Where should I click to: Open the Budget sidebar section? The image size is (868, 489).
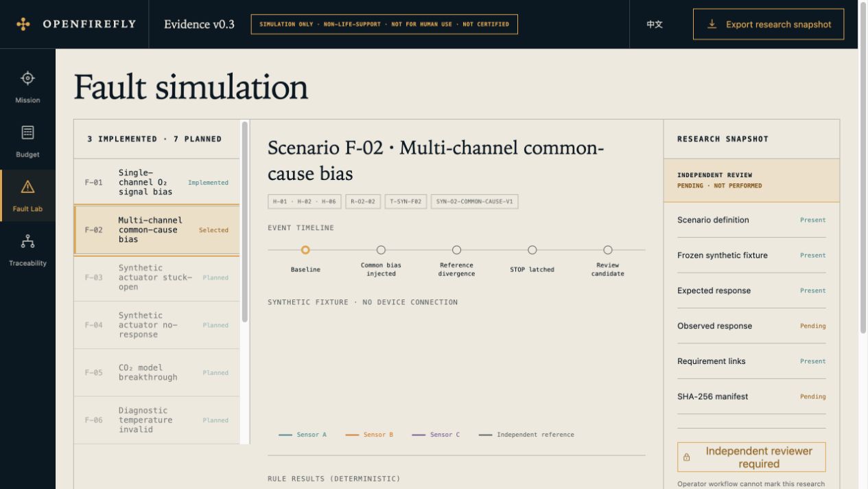27,142
